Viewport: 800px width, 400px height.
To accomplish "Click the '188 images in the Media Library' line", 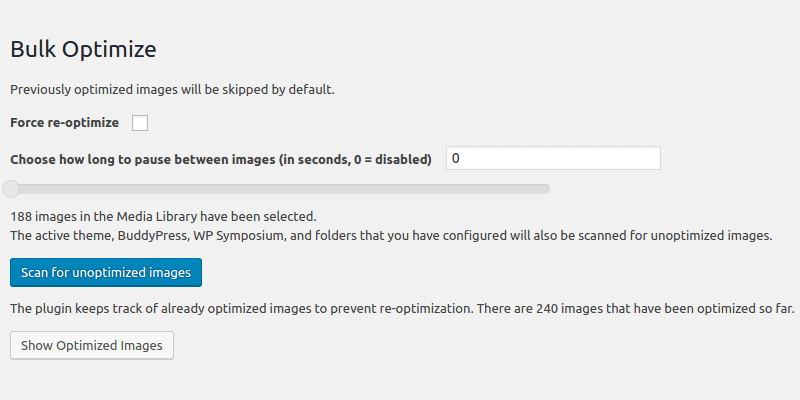I will tap(163, 216).
